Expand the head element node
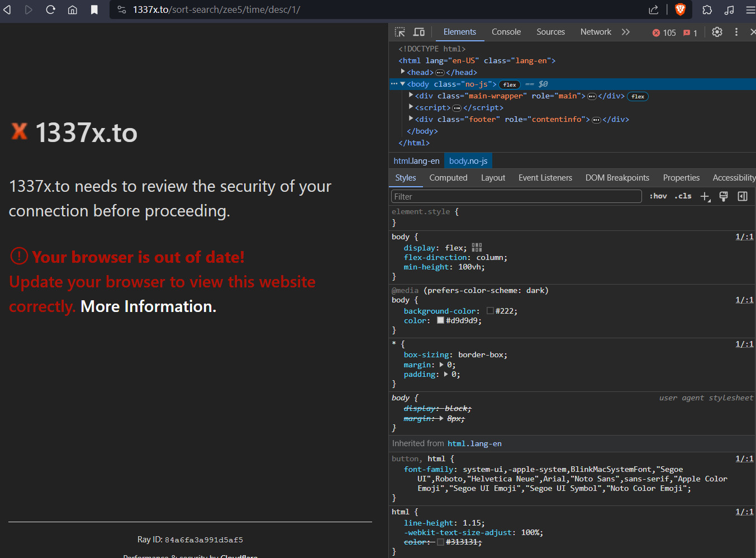The height and width of the screenshot is (558, 756). click(x=403, y=72)
